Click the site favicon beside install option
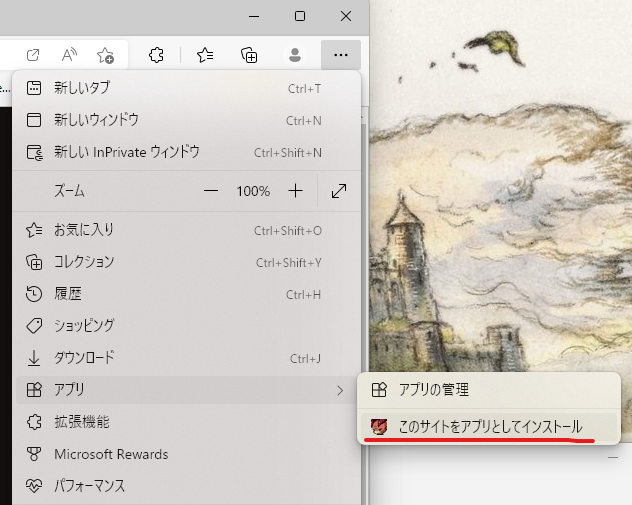Viewport: 632px width, 505px height. (x=379, y=426)
